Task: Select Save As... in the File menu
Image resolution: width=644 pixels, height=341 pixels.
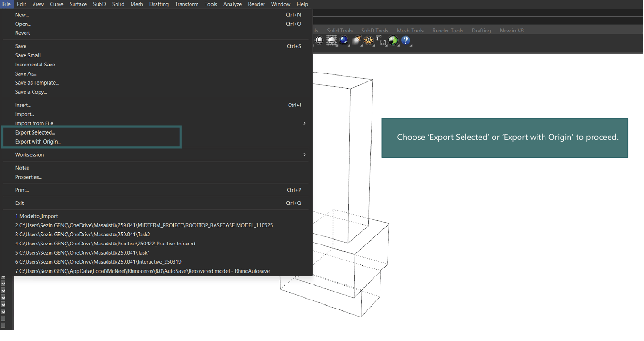Action: tap(25, 73)
